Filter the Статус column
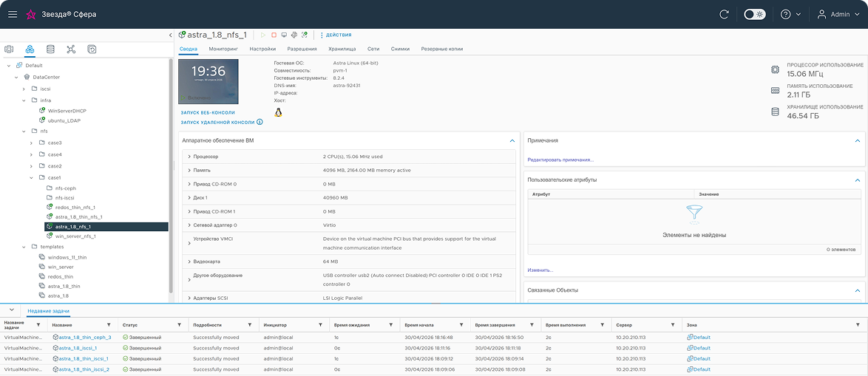This screenshot has width=868, height=376. 180,325
